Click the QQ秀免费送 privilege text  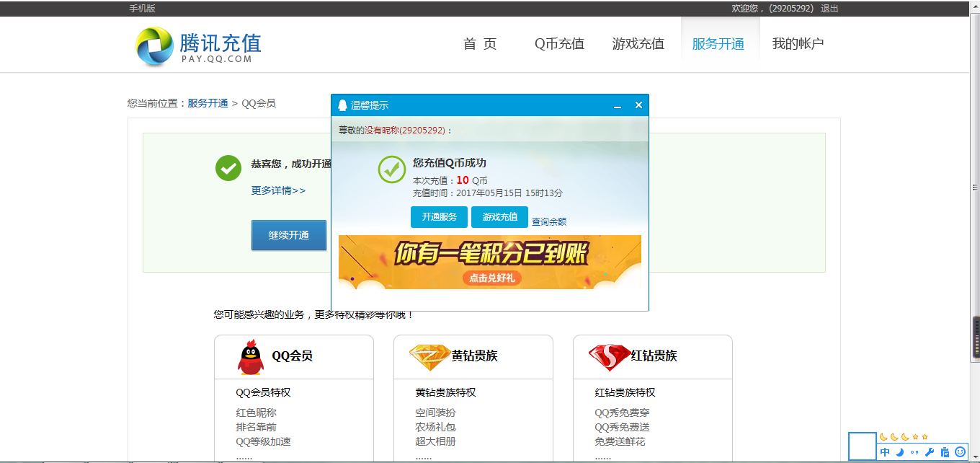(623, 427)
